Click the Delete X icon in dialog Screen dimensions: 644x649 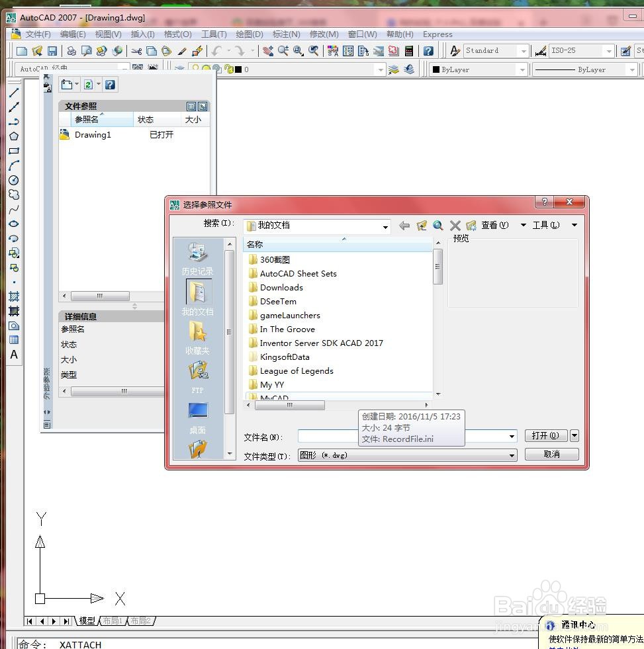455,226
